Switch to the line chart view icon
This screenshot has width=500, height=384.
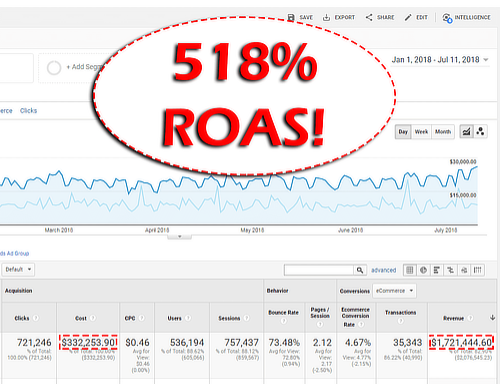pyautogui.click(x=466, y=132)
